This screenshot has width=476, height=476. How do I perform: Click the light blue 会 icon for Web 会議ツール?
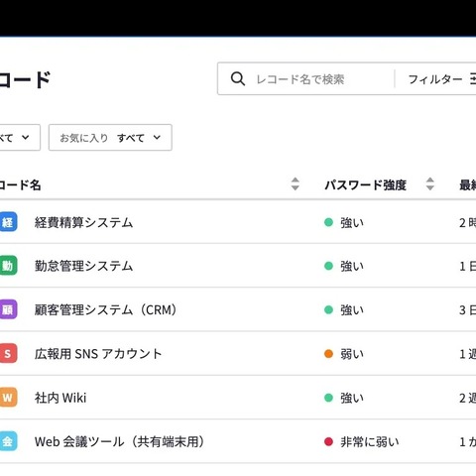(x=7, y=441)
